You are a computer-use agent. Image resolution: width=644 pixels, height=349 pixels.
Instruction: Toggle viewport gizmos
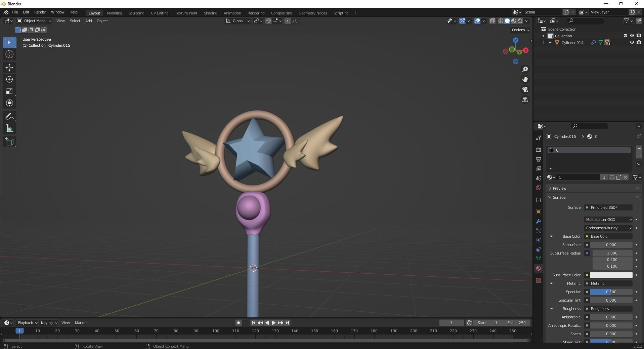point(462,21)
